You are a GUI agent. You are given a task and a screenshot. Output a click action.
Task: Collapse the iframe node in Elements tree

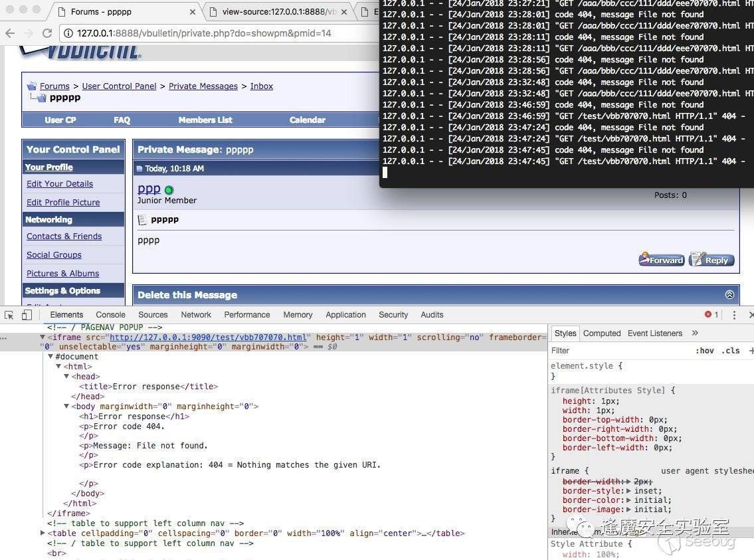43,337
